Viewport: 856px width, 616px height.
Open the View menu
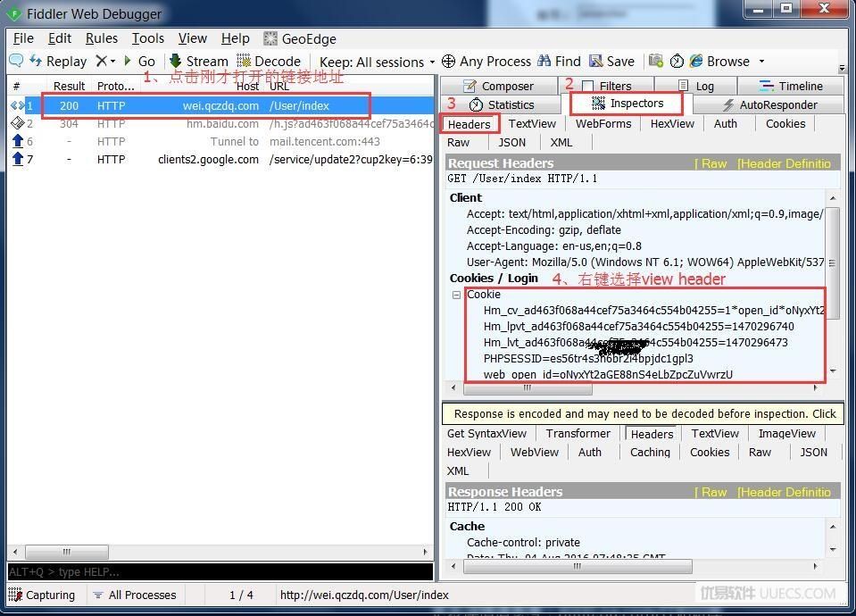click(193, 38)
